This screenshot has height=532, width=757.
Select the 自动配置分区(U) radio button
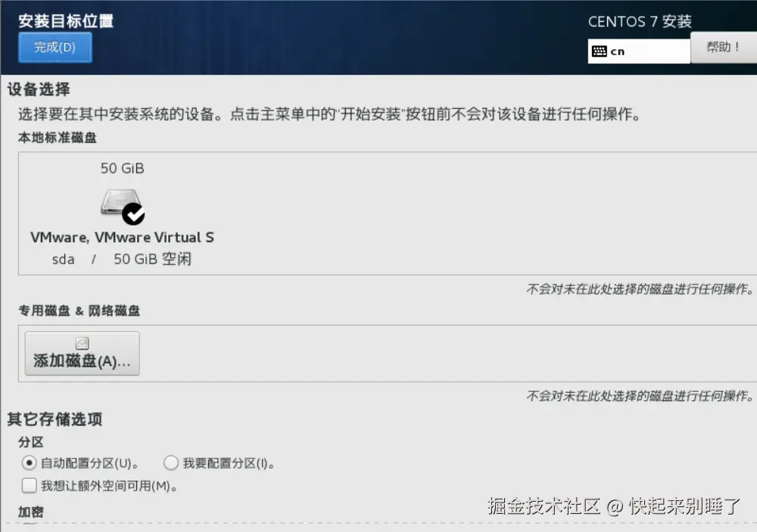tap(29, 463)
